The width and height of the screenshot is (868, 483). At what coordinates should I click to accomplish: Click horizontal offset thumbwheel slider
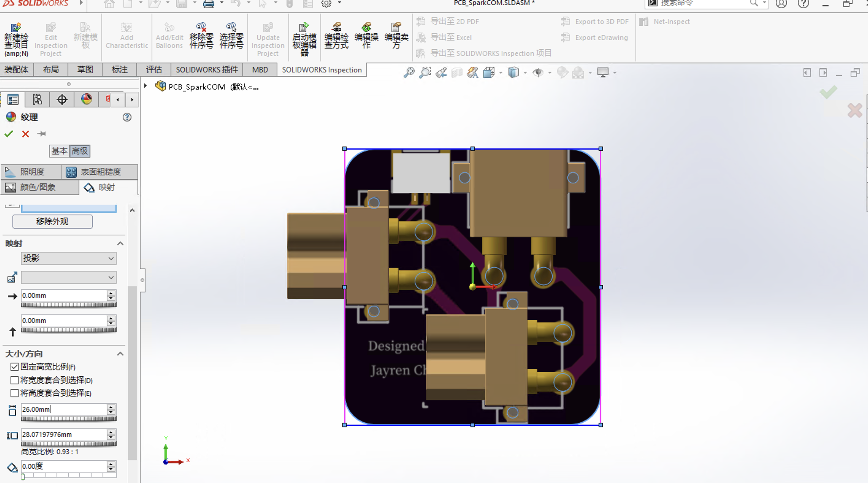[x=69, y=305]
